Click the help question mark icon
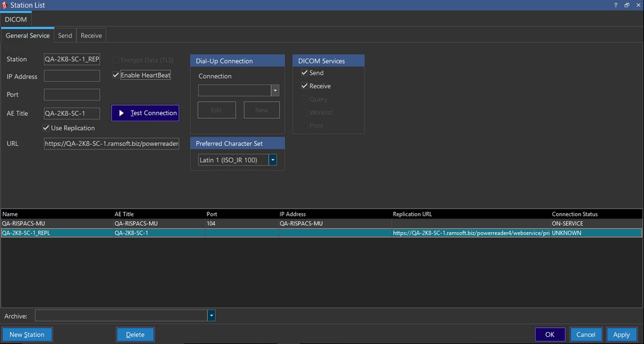Screen dimensions: 644x344 615,5
